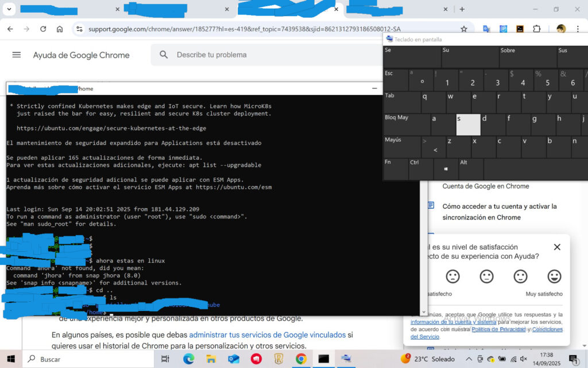This screenshot has height=368, width=588.
Task: Open the red Riot Client icon on the taskbar
Action: (256, 359)
